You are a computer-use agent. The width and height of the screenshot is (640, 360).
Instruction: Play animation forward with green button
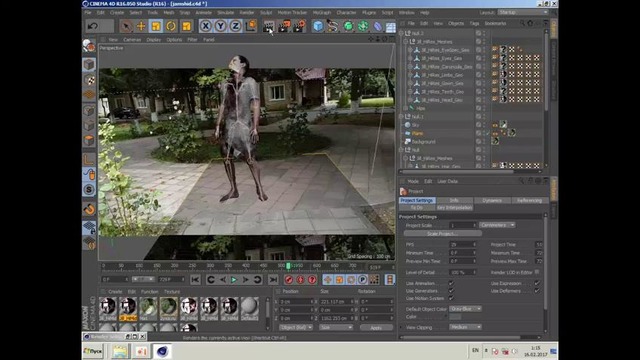(234, 280)
